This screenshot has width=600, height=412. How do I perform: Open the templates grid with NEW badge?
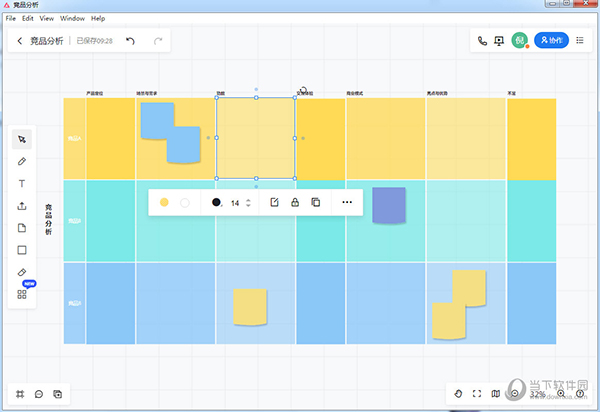click(x=22, y=294)
